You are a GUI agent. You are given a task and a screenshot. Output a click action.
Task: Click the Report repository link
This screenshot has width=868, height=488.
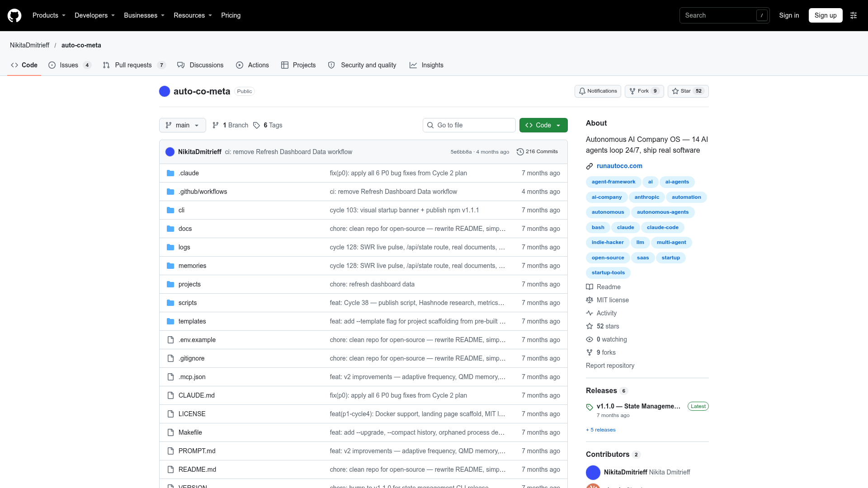(x=610, y=366)
